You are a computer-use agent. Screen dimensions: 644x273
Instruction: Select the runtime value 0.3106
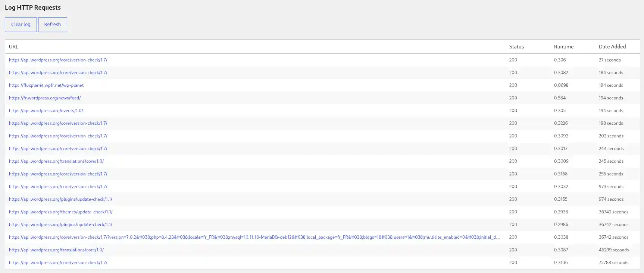tap(561, 263)
